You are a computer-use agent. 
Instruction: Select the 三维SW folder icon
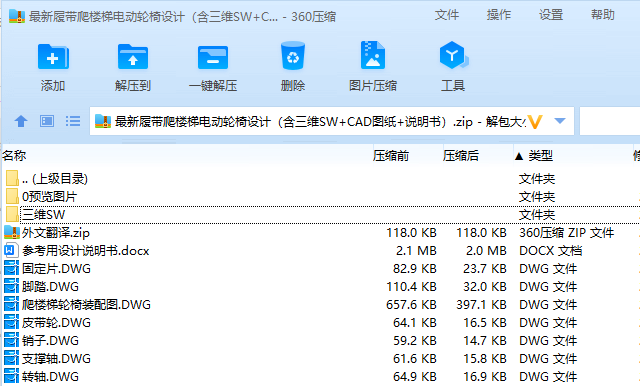pos(12,214)
